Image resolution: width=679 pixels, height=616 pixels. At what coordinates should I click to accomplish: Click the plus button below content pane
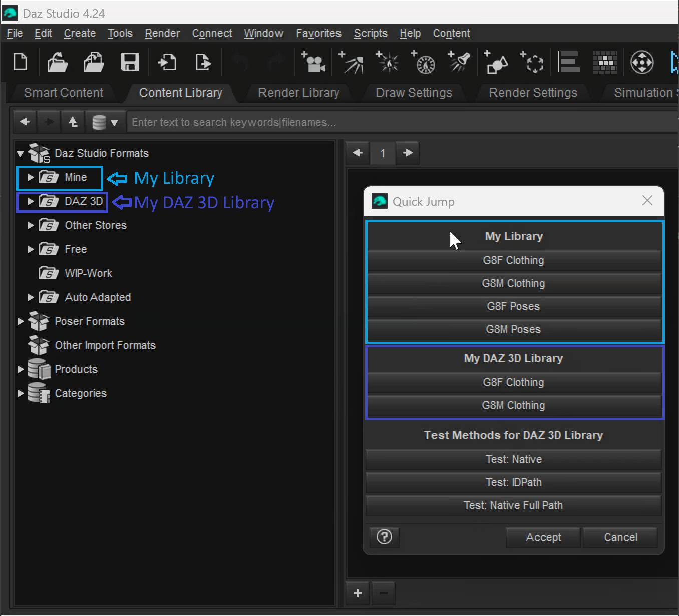coord(358,593)
